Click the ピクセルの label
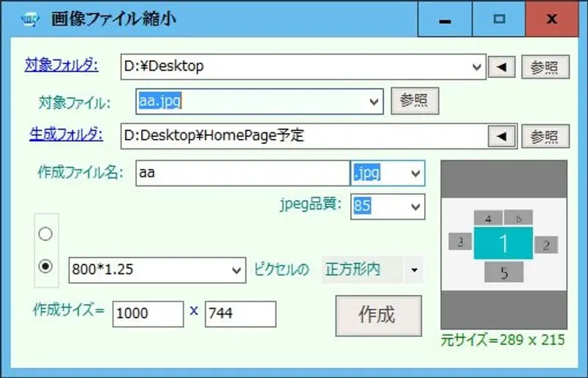Screen dimensions: 588x378 pos(282,270)
